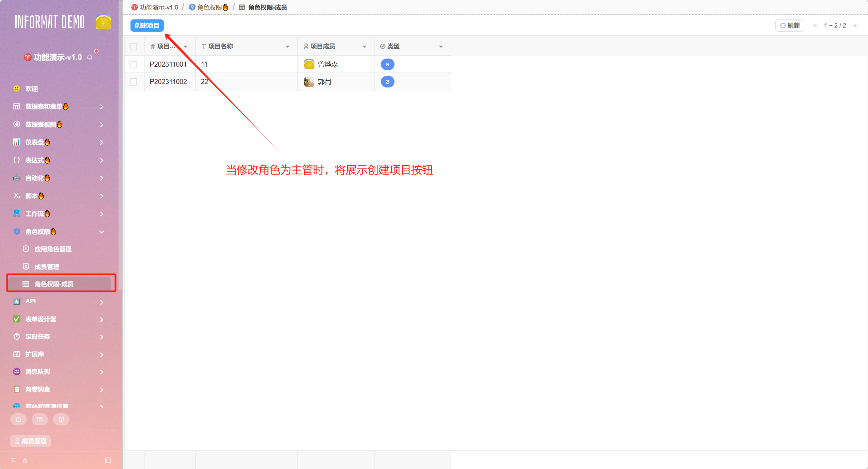Open the feedback question-bubble icon
Viewport: 868px width, 469px height.
[x=40, y=419]
